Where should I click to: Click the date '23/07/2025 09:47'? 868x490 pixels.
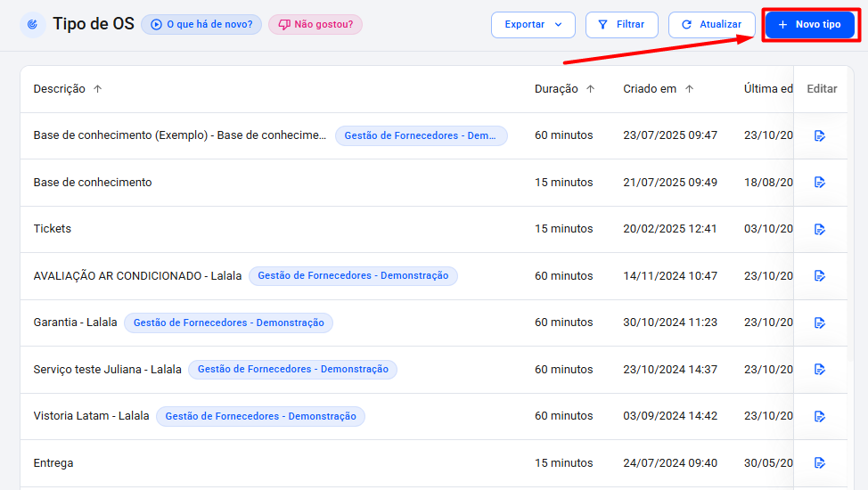pyautogui.click(x=670, y=135)
